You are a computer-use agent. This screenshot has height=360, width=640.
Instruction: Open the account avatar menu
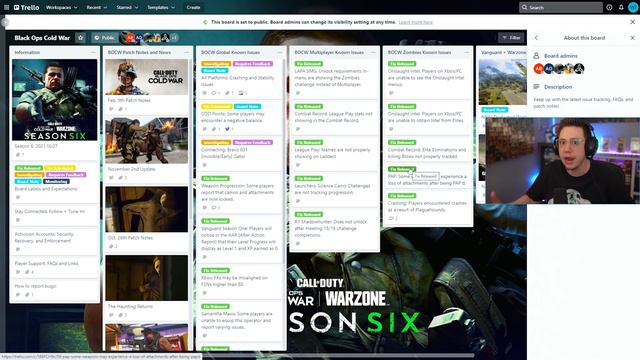click(x=633, y=7)
